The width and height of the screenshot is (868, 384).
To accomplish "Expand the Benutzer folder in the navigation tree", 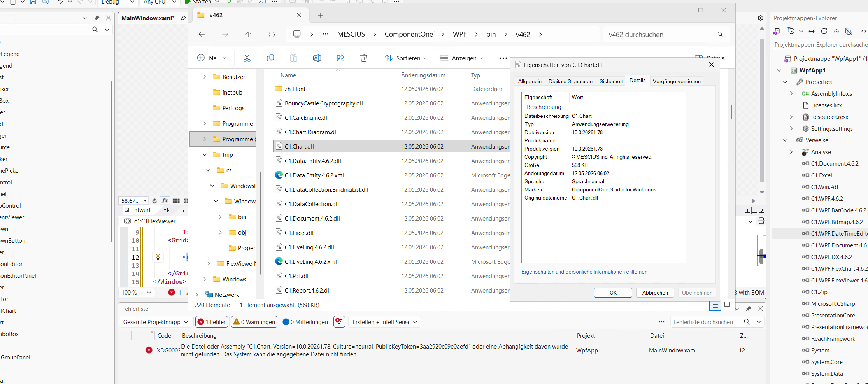I will pyautogui.click(x=205, y=77).
